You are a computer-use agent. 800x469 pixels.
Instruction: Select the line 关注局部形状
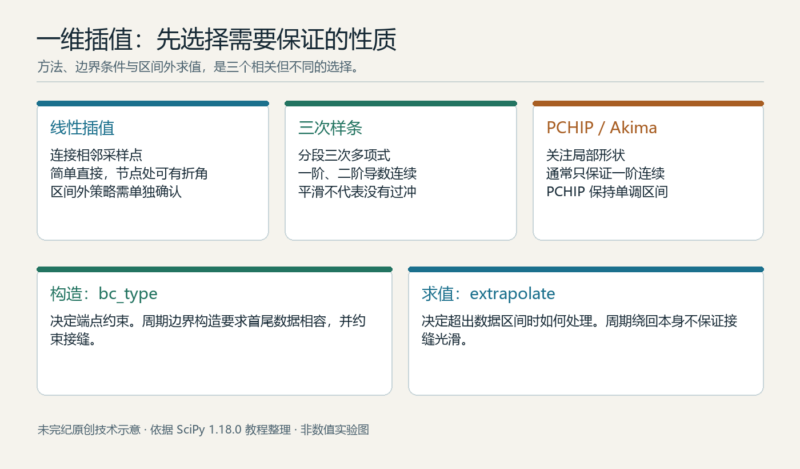[x=585, y=155]
